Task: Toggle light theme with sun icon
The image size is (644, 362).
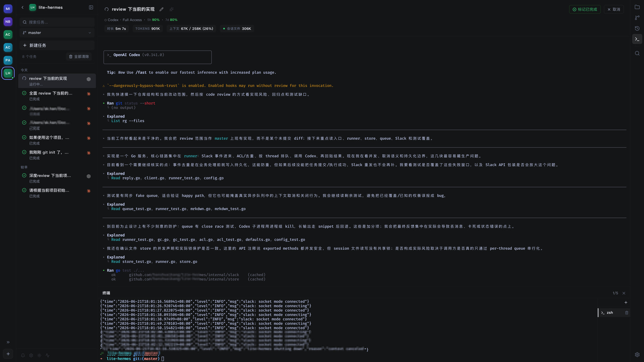Action: [40, 355]
